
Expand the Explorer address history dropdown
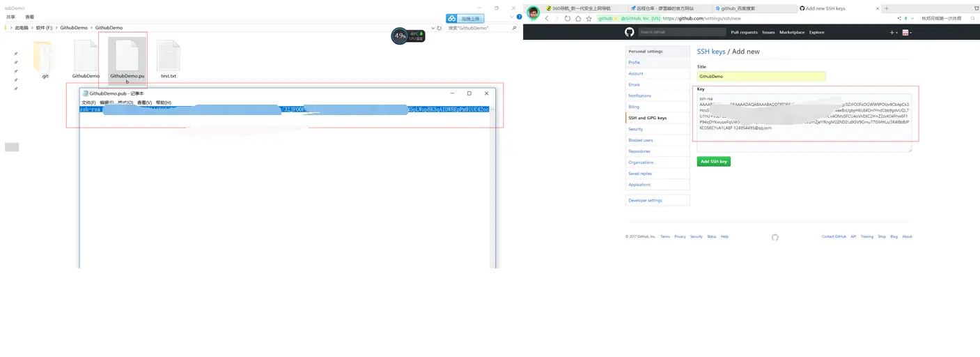[433, 28]
